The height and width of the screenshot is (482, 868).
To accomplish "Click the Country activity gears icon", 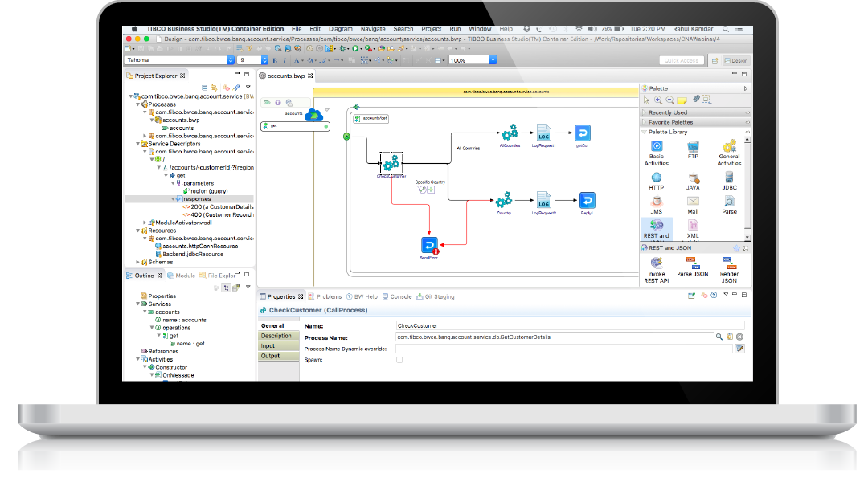I will click(504, 200).
